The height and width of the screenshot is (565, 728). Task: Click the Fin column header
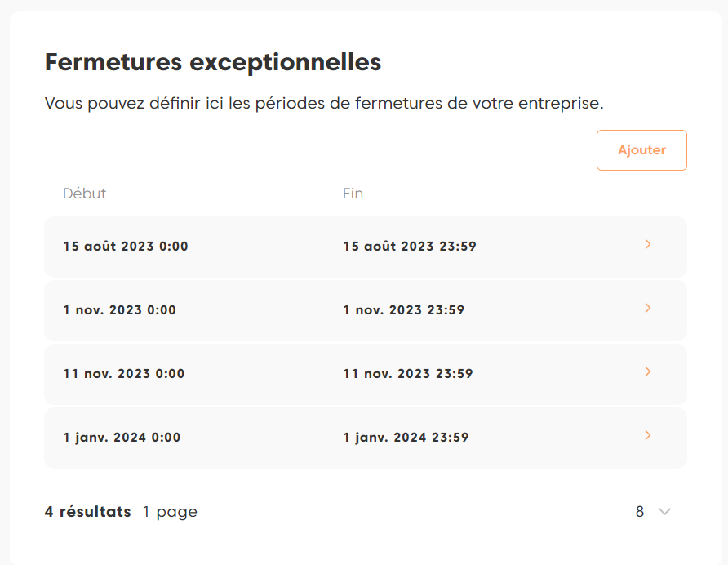(x=353, y=194)
